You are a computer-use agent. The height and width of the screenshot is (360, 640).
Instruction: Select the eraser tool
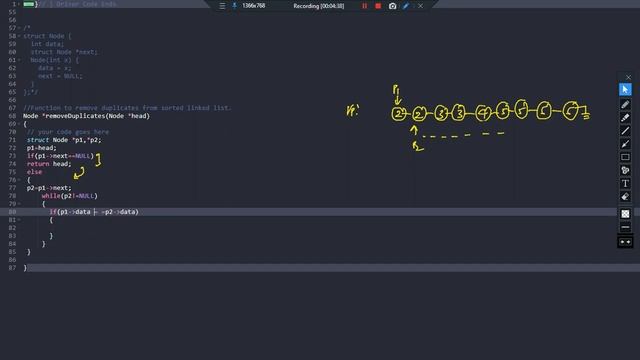pos(625,197)
